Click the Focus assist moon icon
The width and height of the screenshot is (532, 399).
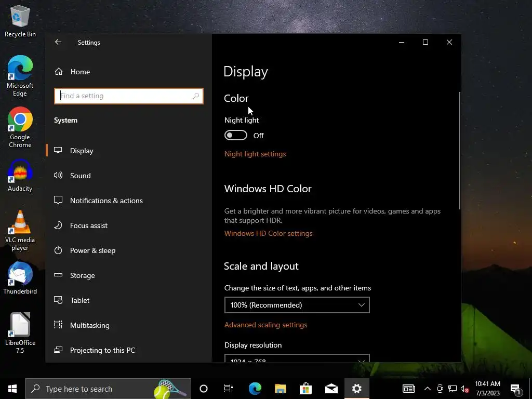(58, 225)
